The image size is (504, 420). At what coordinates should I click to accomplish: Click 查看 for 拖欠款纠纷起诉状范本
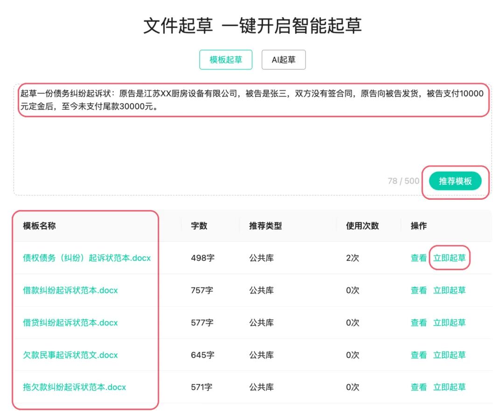418,387
